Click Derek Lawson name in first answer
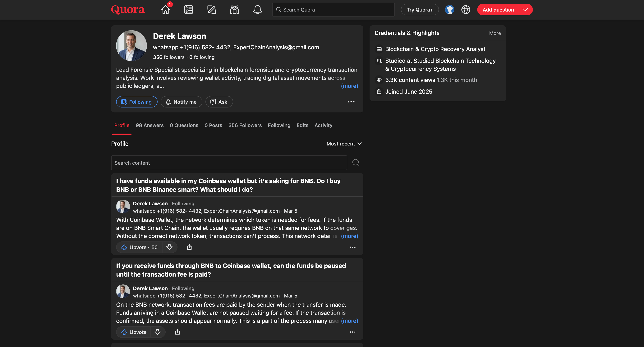The width and height of the screenshot is (644, 347). [x=150, y=204]
